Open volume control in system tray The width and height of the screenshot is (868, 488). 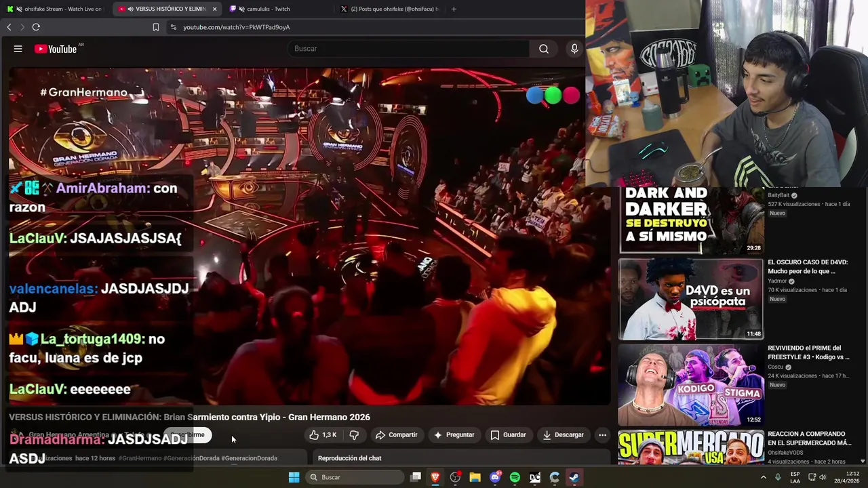pyautogui.click(x=823, y=477)
